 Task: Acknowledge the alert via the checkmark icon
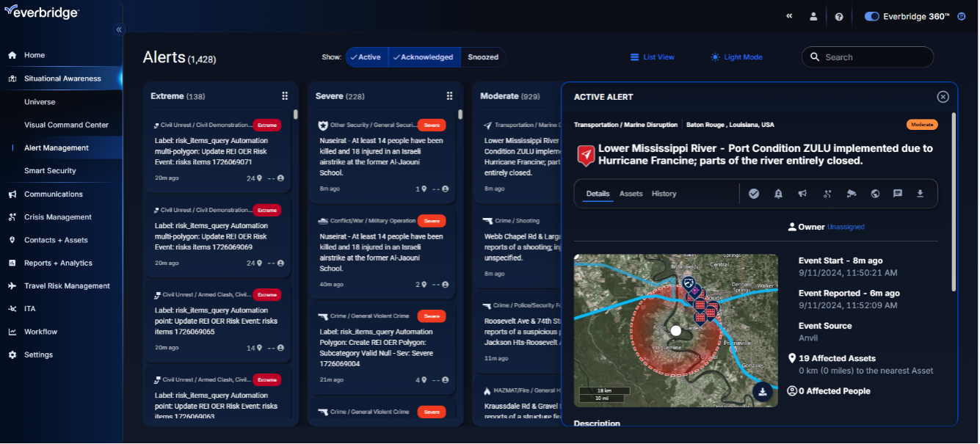click(754, 194)
